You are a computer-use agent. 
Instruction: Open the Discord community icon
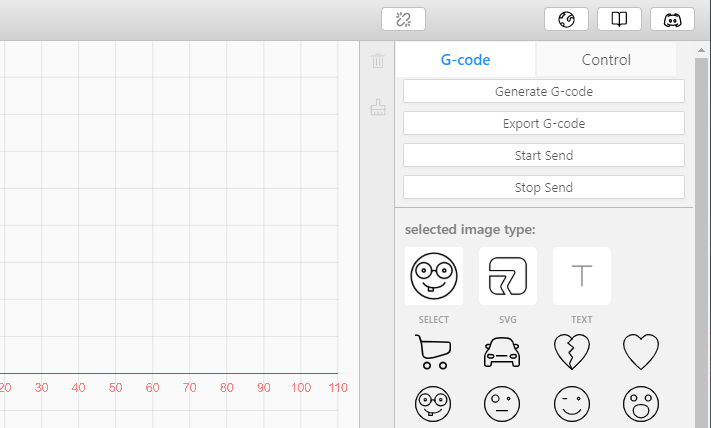pyautogui.click(x=672, y=19)
